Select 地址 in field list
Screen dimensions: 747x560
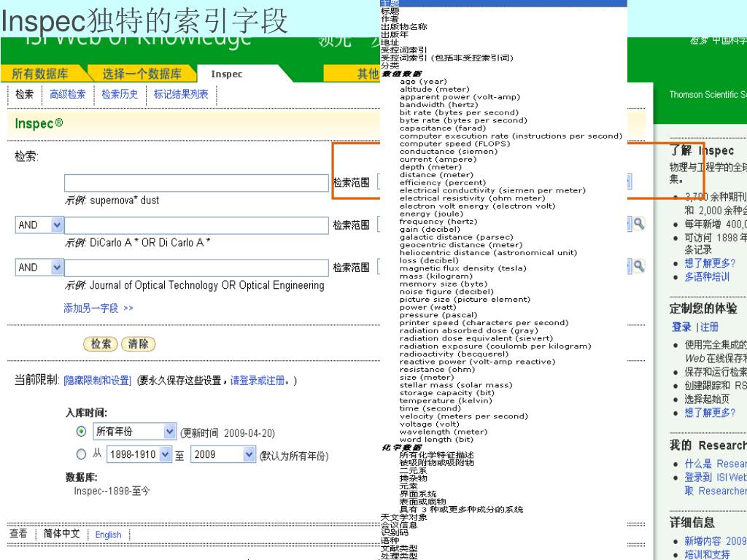click(x=390, y=42)
